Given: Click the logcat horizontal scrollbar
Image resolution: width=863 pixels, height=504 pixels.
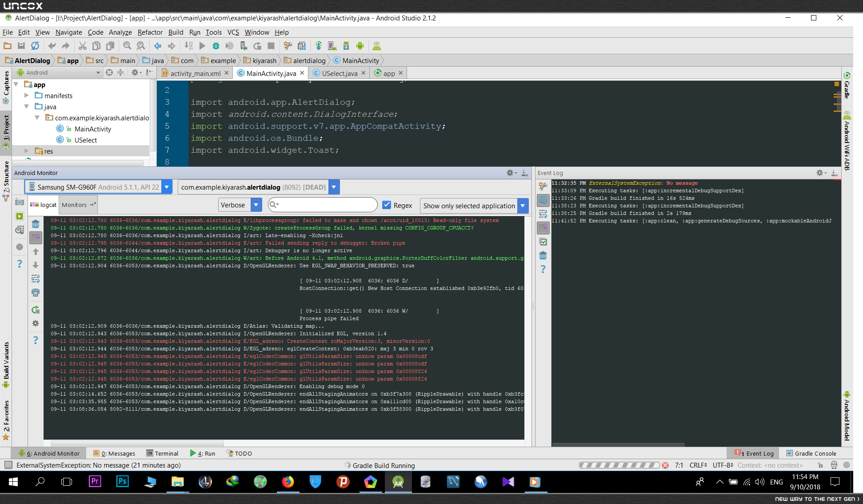Looking at the screenshot, I should point(137,443).
